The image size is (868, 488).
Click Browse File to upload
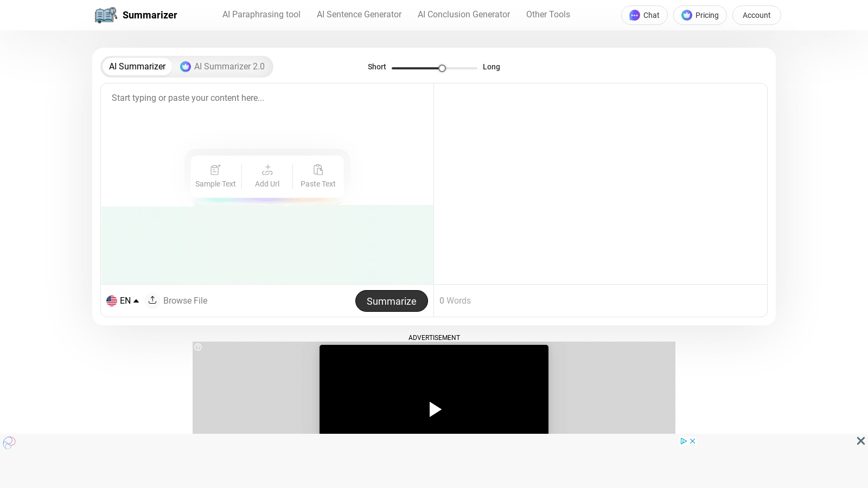tap(185, 300)
